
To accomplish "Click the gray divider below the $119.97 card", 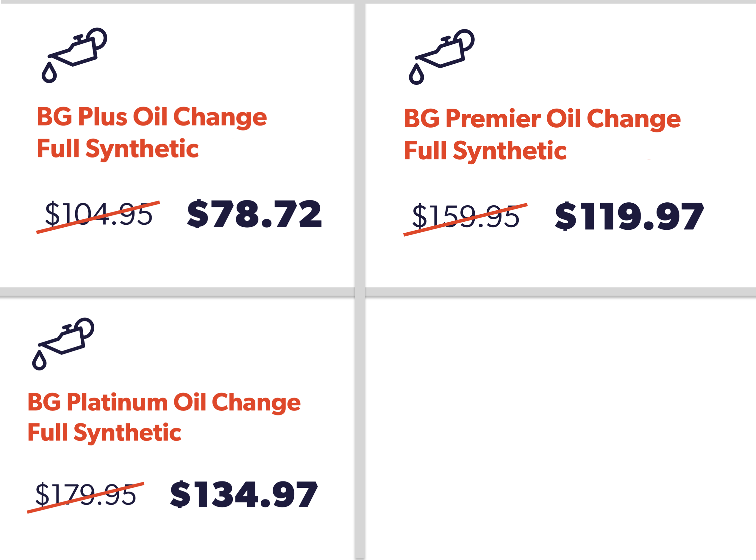I will click(559, 292).
